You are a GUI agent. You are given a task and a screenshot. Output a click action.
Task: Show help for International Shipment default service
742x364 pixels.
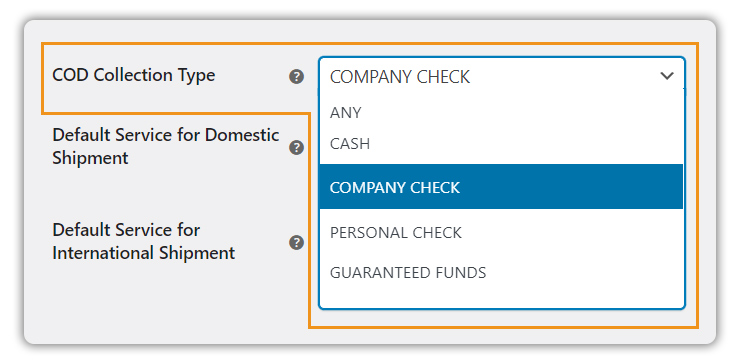296,243
